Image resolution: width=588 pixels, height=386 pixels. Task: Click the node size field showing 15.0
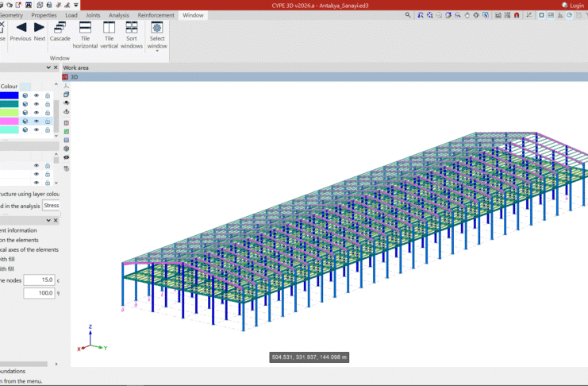39,280
